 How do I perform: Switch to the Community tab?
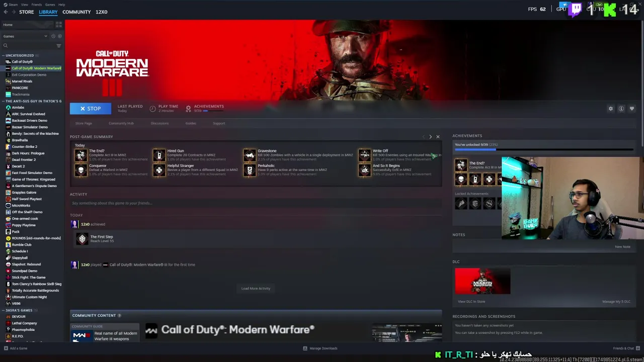76,12
